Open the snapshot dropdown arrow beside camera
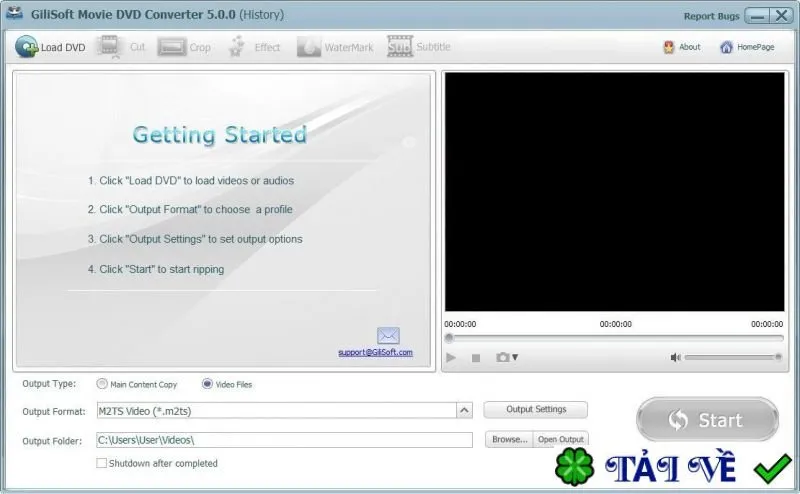 coord(515,357)
